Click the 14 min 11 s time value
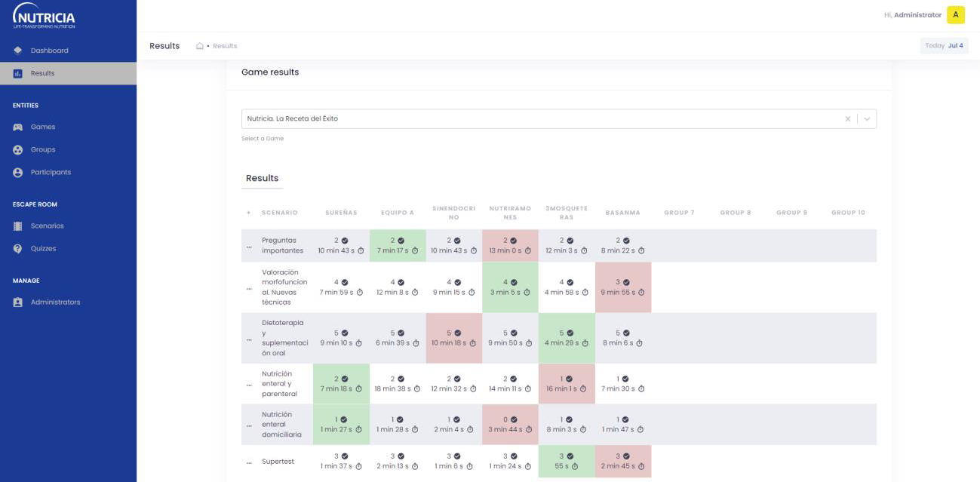This screenshot has width=980, height=482. (x=504, y=388)
